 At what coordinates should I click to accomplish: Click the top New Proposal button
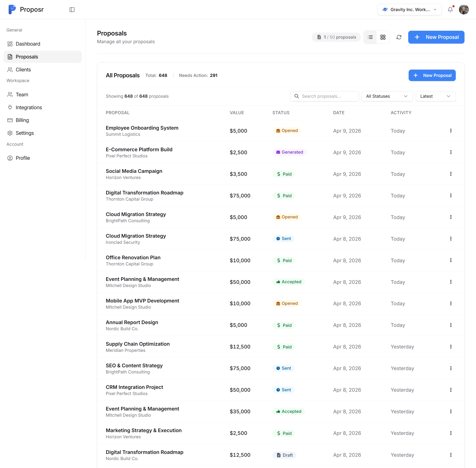(x=436, y=37)
